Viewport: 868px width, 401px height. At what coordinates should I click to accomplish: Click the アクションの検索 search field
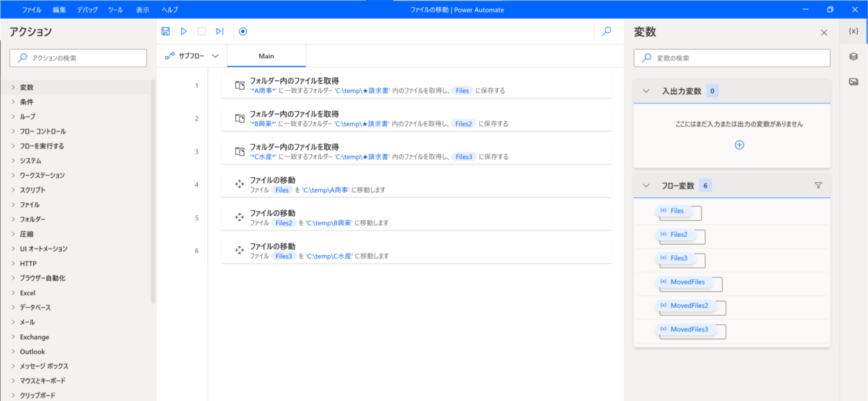(x=77, y=58)
